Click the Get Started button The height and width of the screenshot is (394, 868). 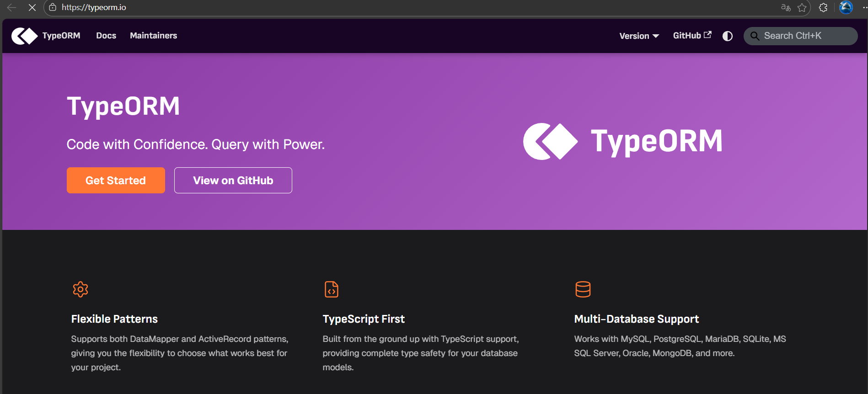pyautogui.click(x=116, y=181)
